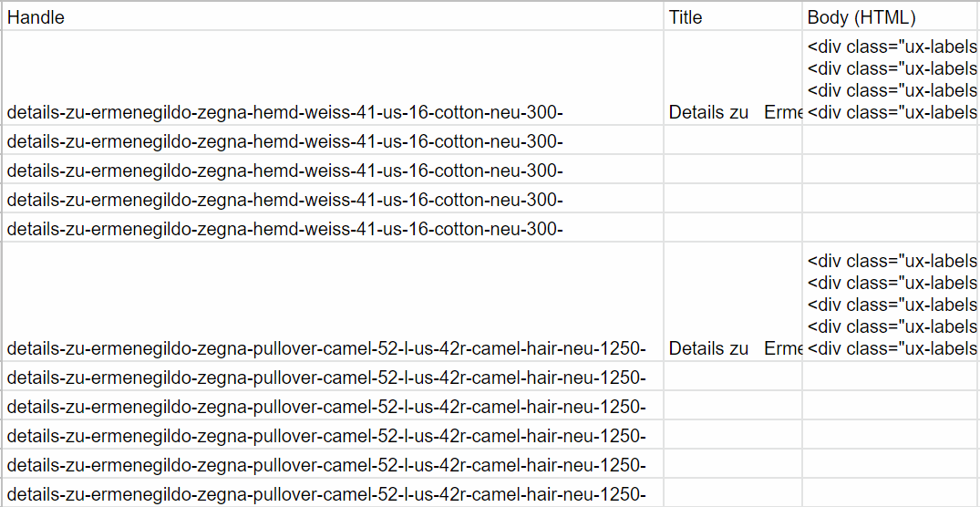
Task: Select the Title column header cell
Action: pyautogui.click(x=733, y=16)
